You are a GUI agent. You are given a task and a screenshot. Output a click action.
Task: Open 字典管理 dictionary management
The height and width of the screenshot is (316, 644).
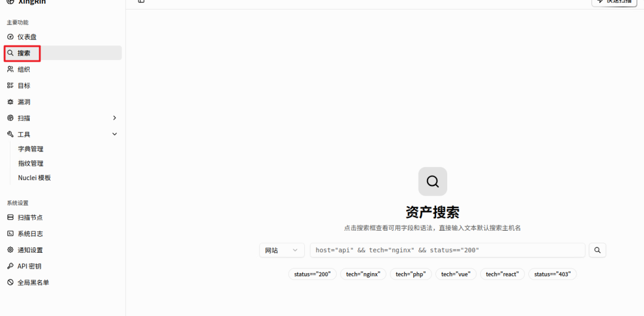(x=31, y=148)
